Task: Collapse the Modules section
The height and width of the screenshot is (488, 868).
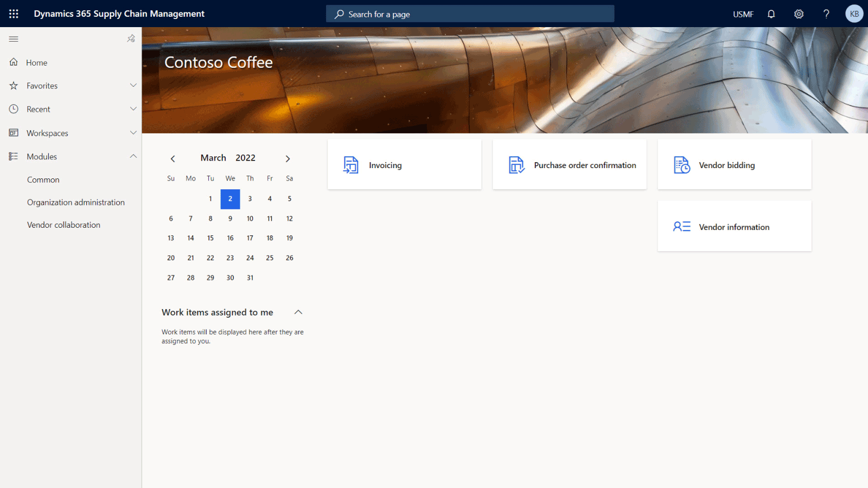Action: click(133, 156)
